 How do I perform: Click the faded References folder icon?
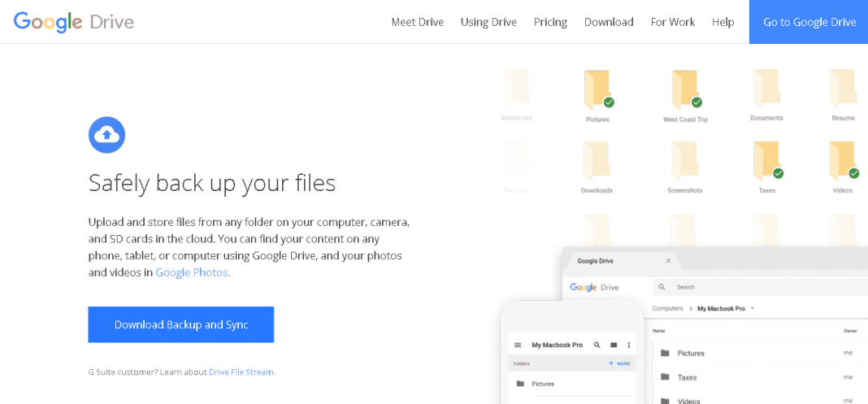coord(516,89)
